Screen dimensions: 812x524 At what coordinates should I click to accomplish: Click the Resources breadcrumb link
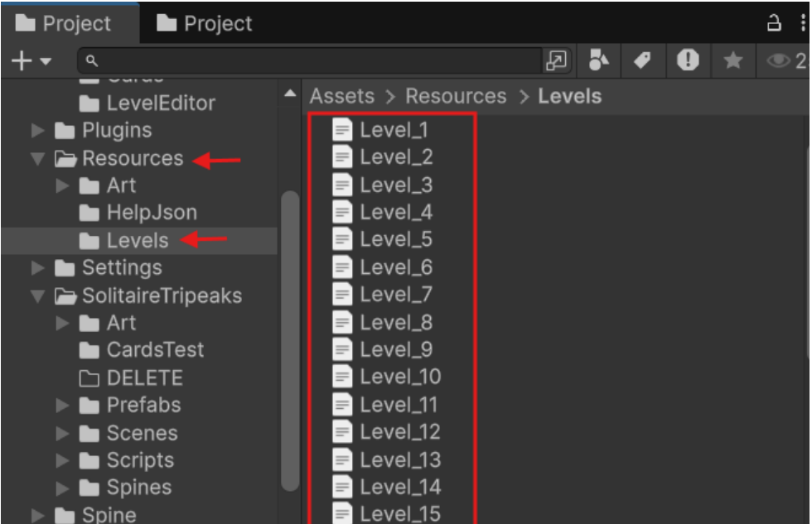456,96
